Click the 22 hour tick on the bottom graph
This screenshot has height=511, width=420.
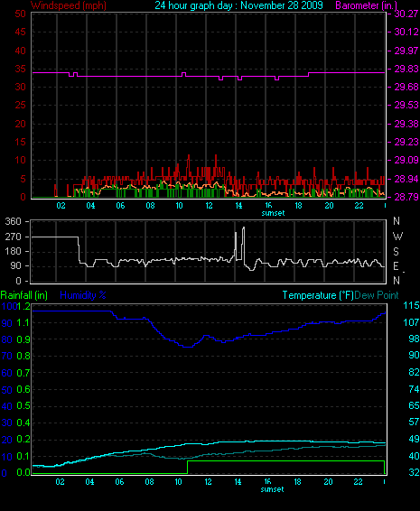pyautogui.click(x=358, y=482)
